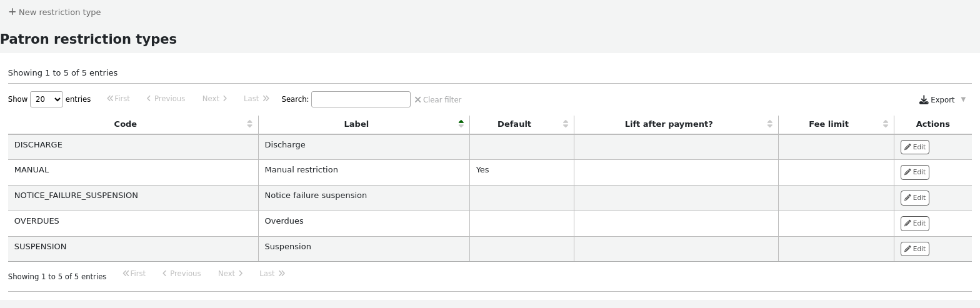The image size is (980, 308).
Task: Go to Last page in top pagination
Action: (256, 99)
